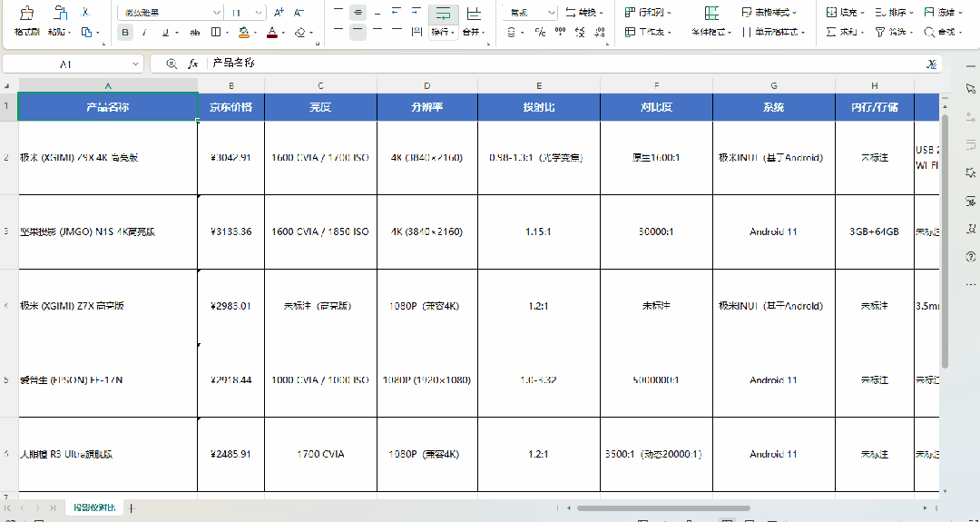Toggle Bold formatting

point(125,33)
